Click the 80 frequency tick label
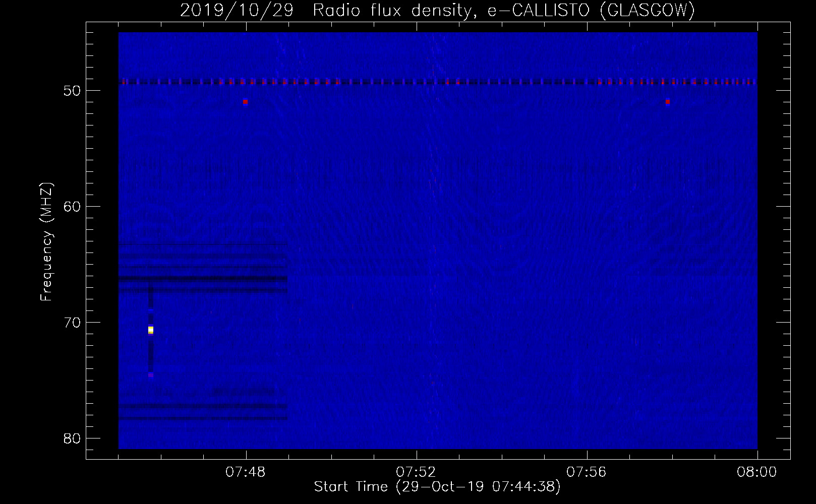 coord(72,438)
